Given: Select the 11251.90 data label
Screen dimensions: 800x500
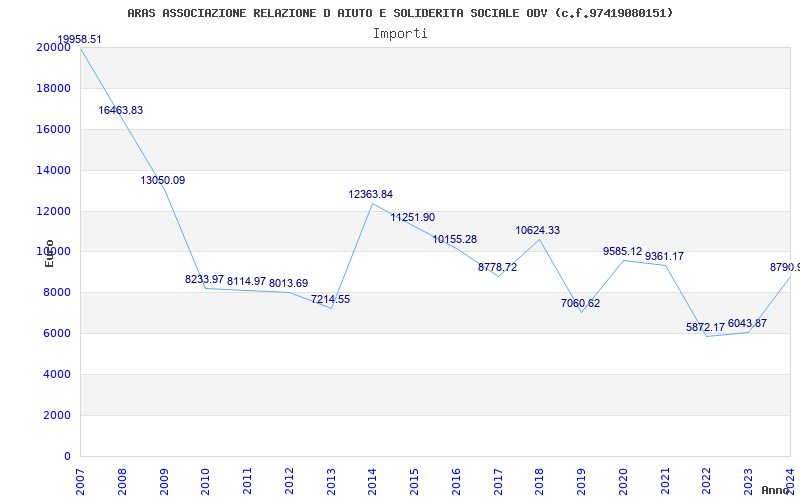Looking at the screenshot, I should click(413, 217).
